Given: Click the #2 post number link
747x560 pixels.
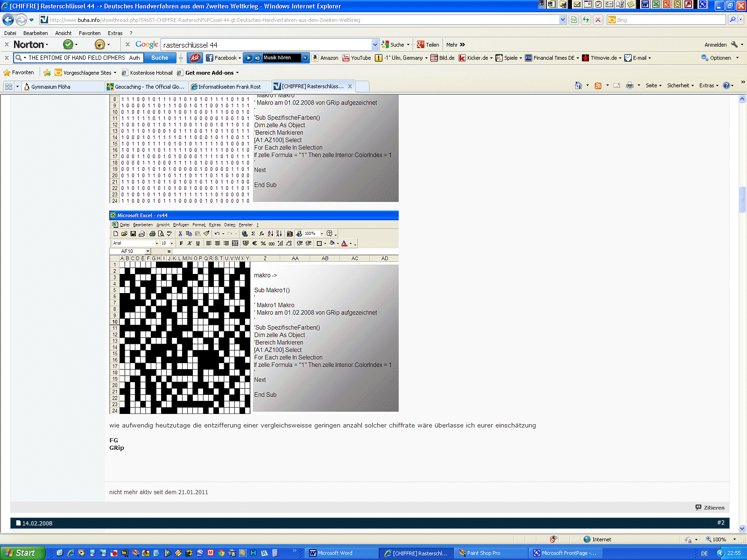Looking at the screenshot, I should tap(721, 523).
